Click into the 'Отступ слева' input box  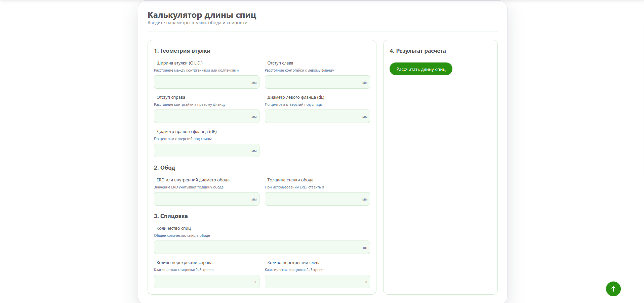[313, 82]
